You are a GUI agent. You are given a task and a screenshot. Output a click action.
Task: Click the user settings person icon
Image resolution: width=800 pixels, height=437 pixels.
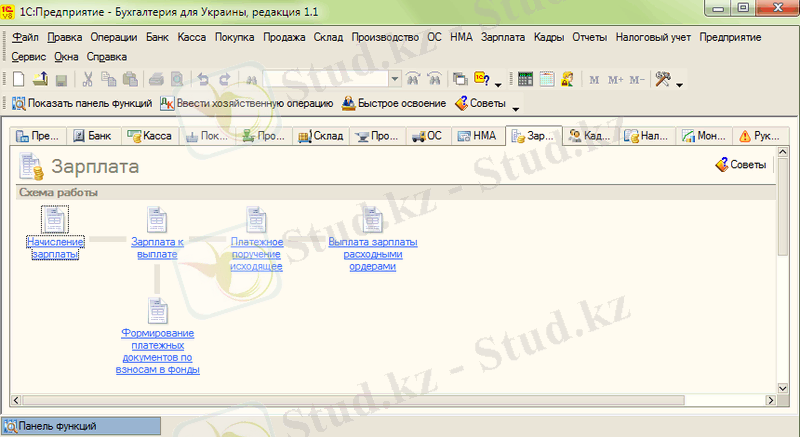coord(567,79)
